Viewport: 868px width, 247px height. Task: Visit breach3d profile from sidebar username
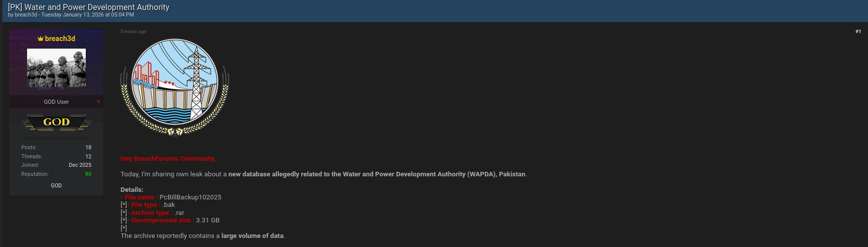[x=60, y=39]
